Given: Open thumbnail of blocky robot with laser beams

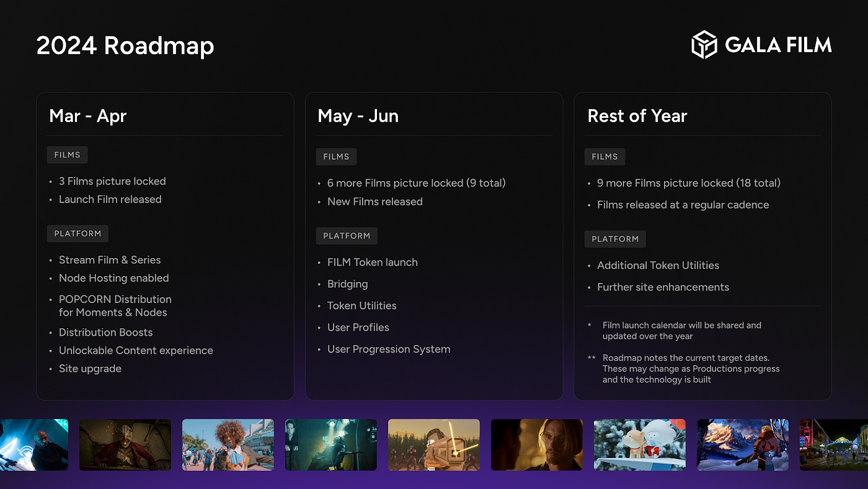Looking at the screenshot, I should click(x=434, y=444).
